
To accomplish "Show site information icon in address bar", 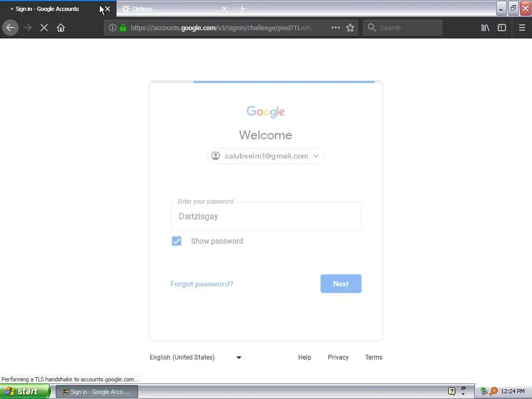I will click(113, 28).
